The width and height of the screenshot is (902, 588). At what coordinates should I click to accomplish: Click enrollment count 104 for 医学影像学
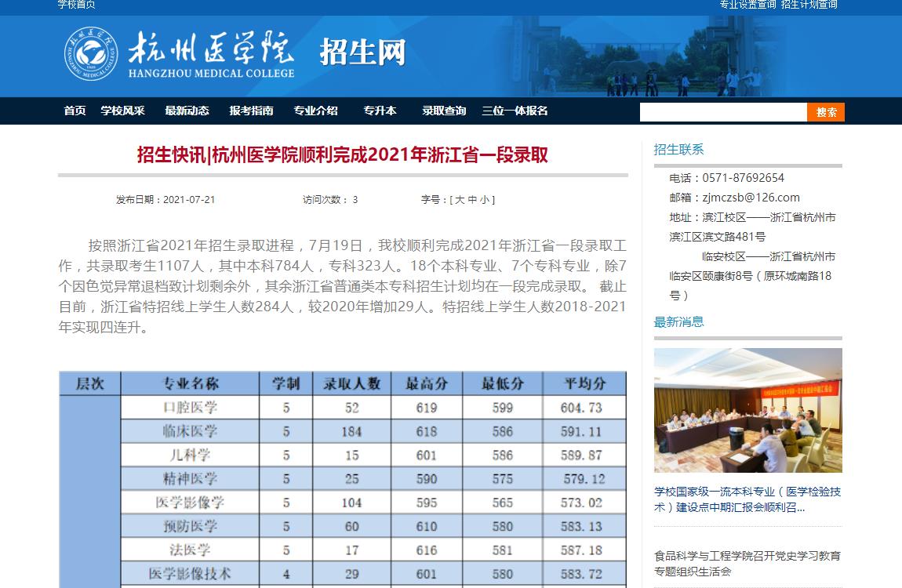[x=351, y=503]
